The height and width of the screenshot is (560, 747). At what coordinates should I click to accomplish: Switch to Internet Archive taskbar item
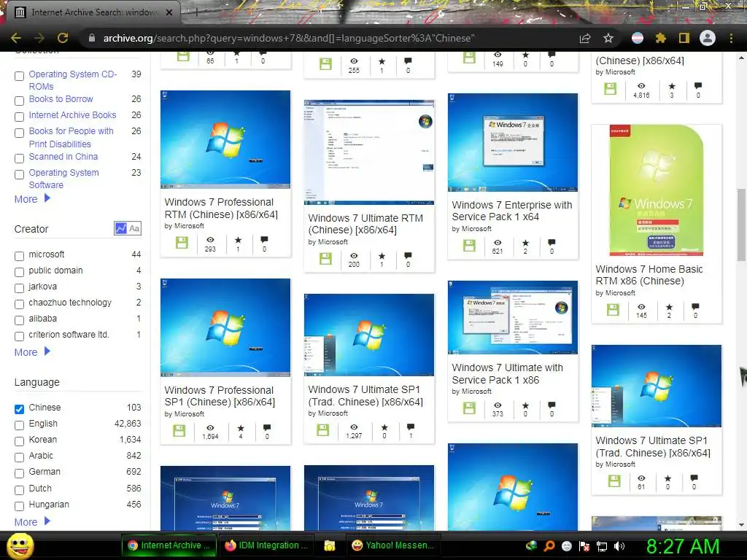[169, 545]
